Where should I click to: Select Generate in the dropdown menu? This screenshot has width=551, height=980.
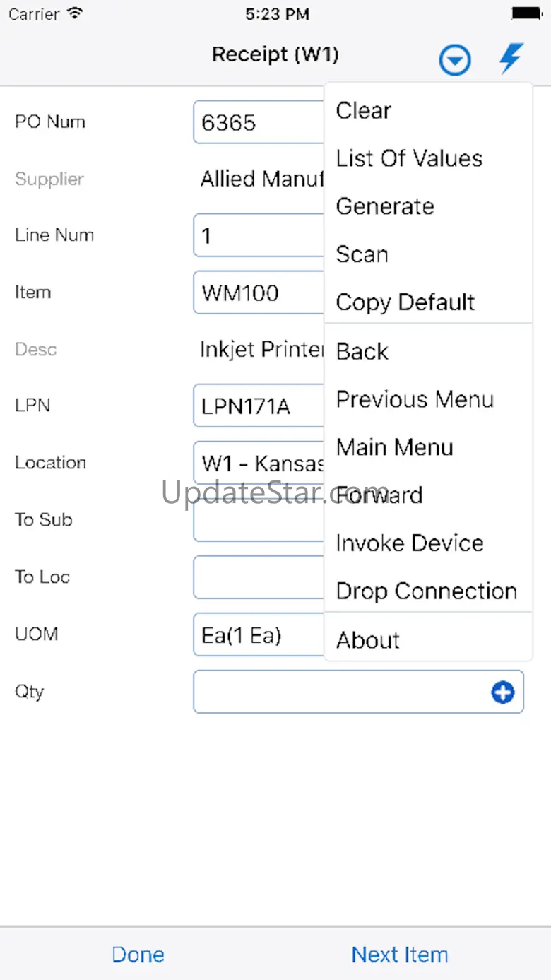tap(385, 206)
